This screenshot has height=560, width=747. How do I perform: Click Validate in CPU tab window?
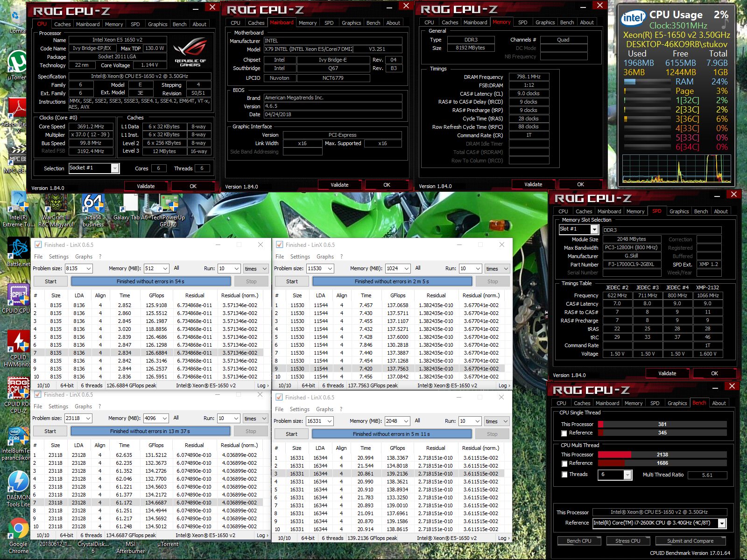point(146,186)
